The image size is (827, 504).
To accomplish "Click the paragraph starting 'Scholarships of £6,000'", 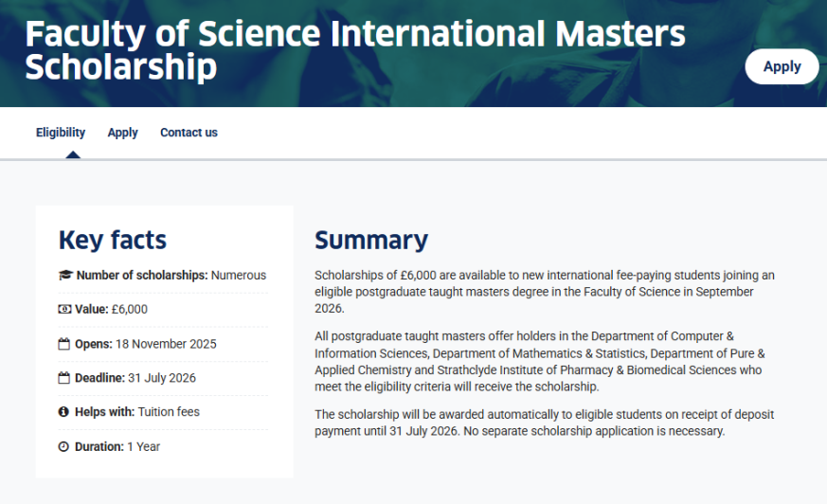I will pos(544,291).
